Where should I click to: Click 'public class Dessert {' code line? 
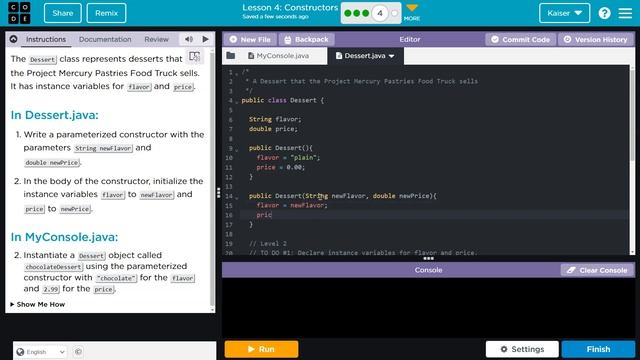(x=282, y=100)
